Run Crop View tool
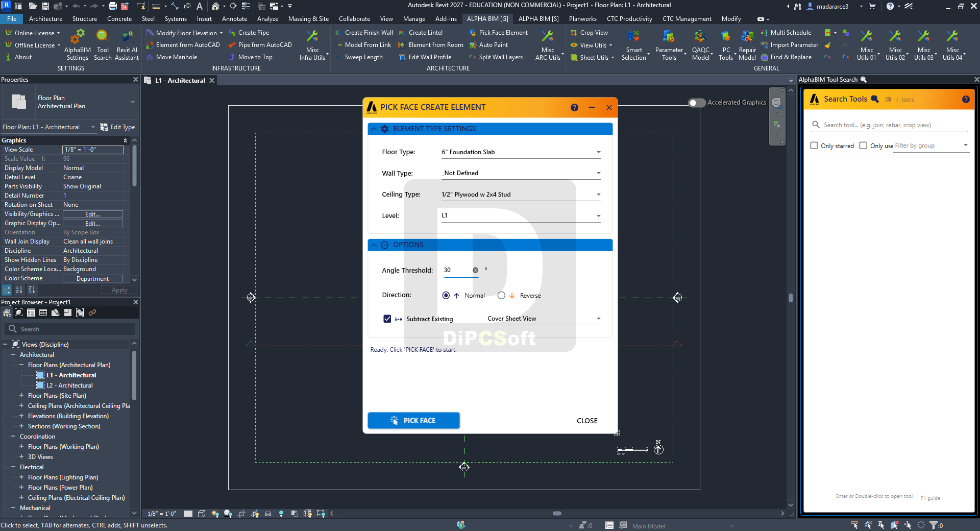 coord(589,33)
